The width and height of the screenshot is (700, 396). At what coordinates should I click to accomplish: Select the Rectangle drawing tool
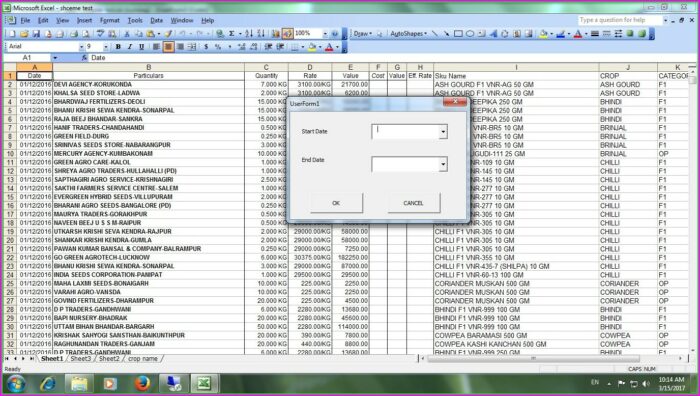pos(458,33)
